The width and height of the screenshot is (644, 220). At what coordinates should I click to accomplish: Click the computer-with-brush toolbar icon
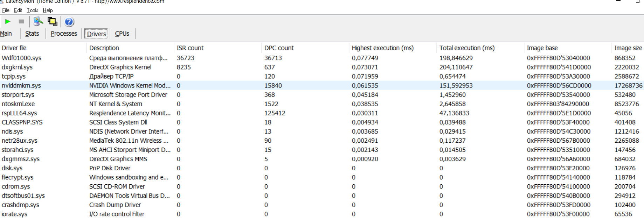tap(38, 22)
